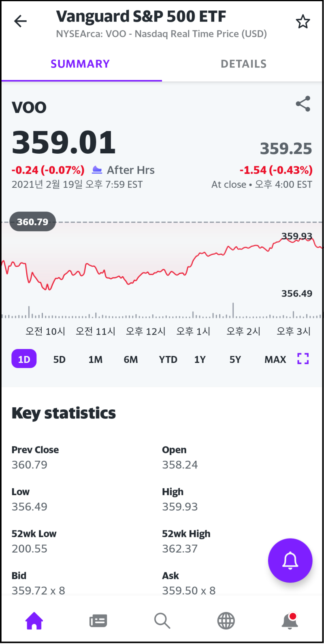Select the SUMMARY tab

coord(80,64)
